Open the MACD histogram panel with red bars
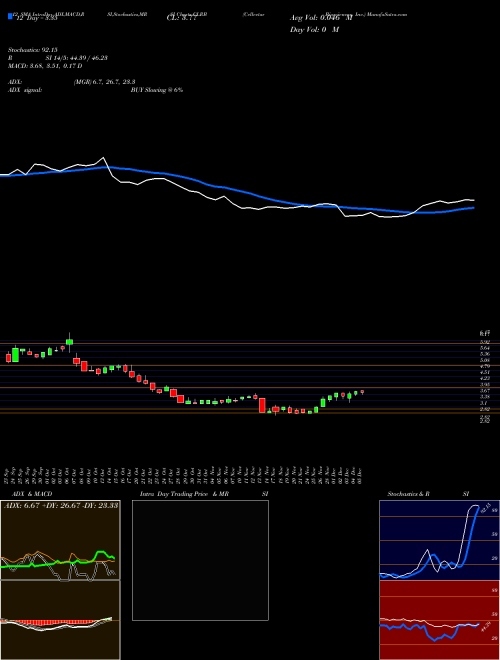Screen dimensions: 500x660 pyautogui.click(x=60, y=620)
